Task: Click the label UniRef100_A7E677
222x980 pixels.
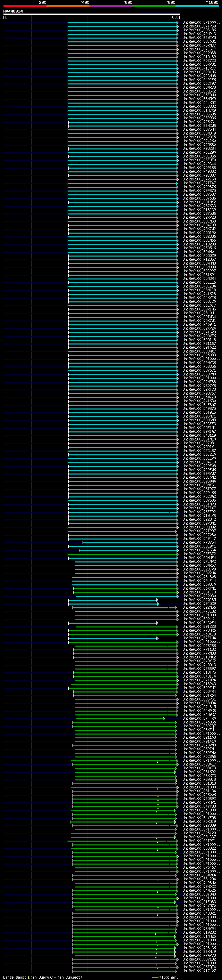Action: [x=199, y=49]
